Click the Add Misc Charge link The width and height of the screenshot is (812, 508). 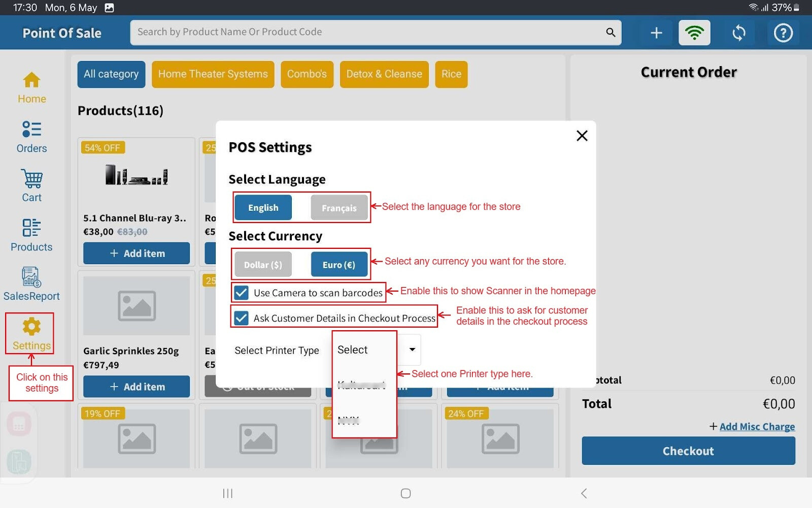pyautogui.click(x=757, y=427)
